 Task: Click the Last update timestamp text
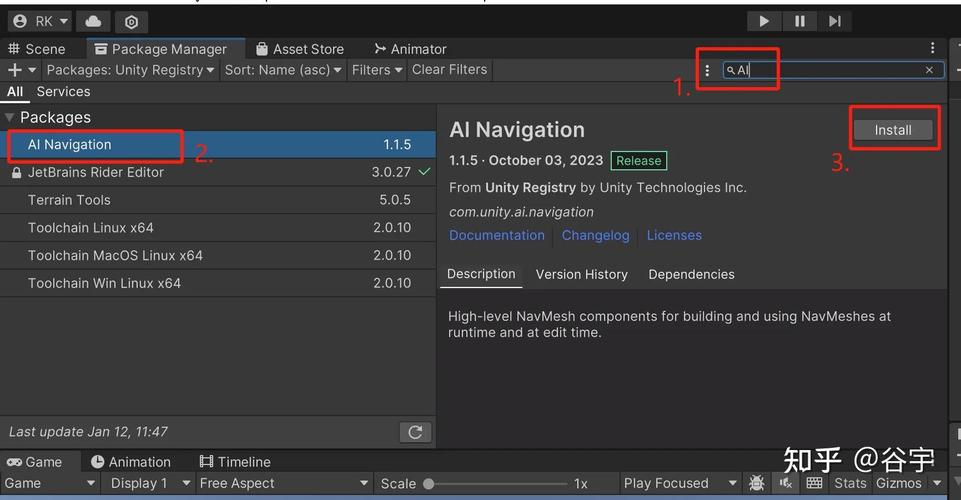point(88,432)
